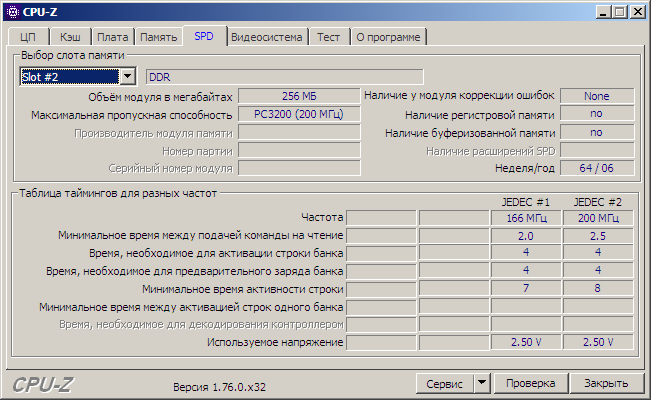Click the 256 МБ module size value
Screen dimensions: 651x400
299,96
